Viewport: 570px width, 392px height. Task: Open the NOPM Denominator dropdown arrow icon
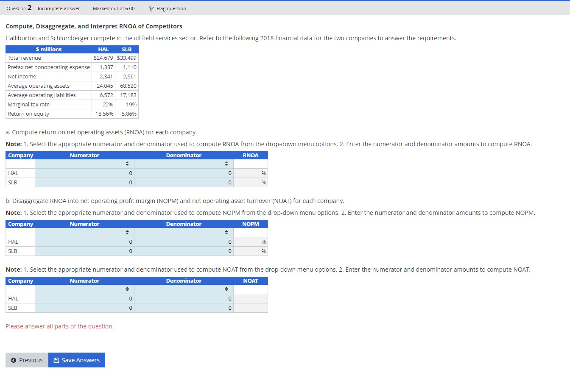(227, 232)
